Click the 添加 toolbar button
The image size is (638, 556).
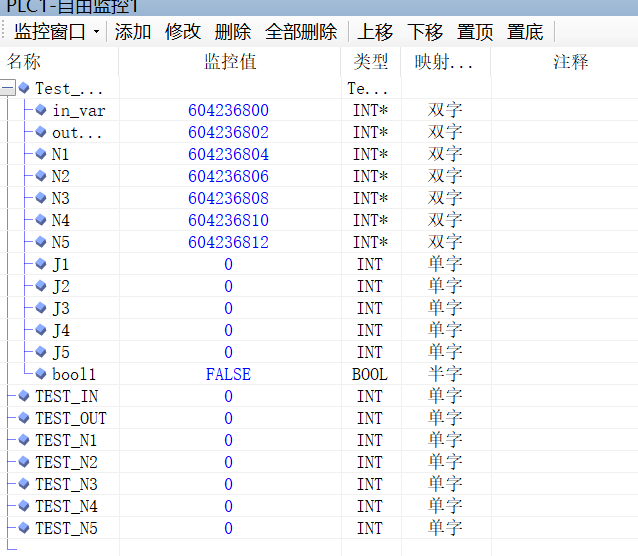(x=133, y=32)
